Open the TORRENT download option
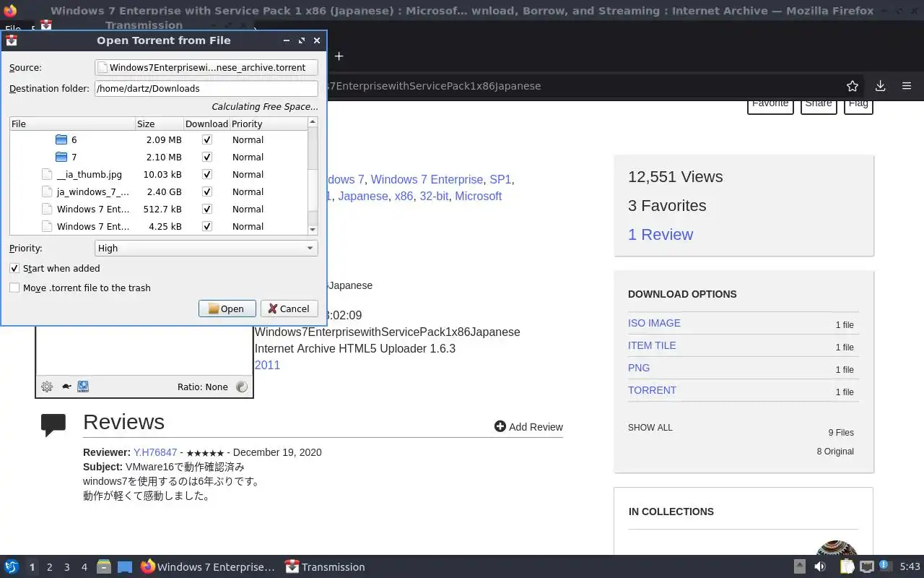Screen dimensions: 924x578 pyautogui.click(x=652, y=390)
